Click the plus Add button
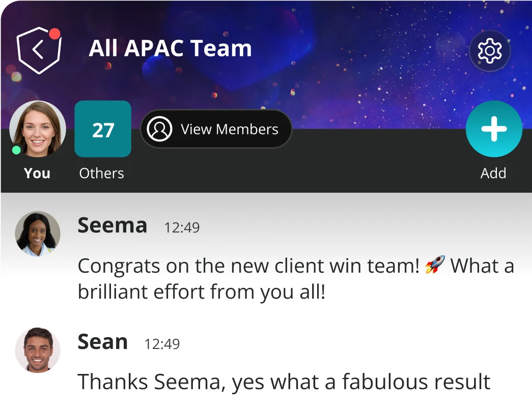The width and height of the screenshot is (532, 404). [494, 129]
